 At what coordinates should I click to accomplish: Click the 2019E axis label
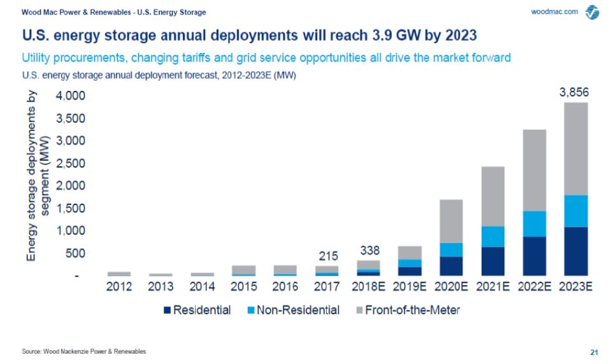(410, 286)
